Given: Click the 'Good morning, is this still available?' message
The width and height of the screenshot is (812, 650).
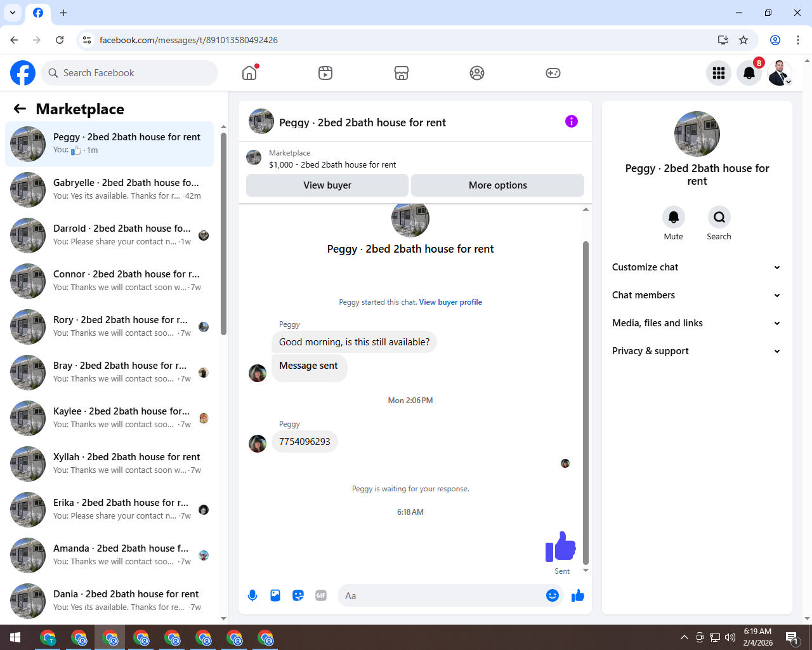Looking at the screenshot, I should point(354,342).
